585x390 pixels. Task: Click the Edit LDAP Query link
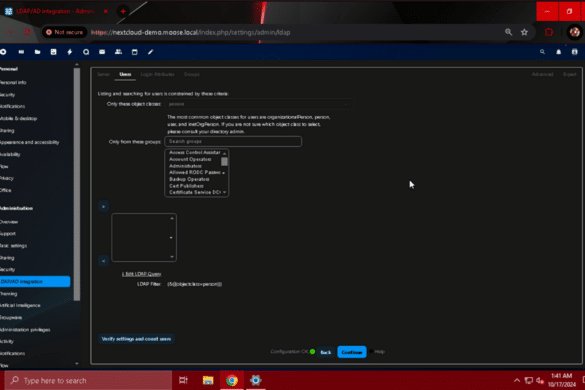click(141, 274)
